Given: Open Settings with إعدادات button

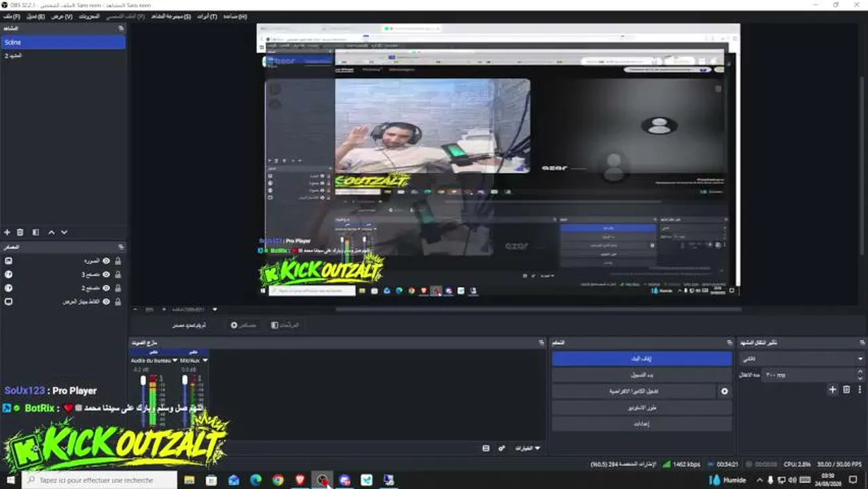Looking at the screenshot, I should tap(641, 424).
